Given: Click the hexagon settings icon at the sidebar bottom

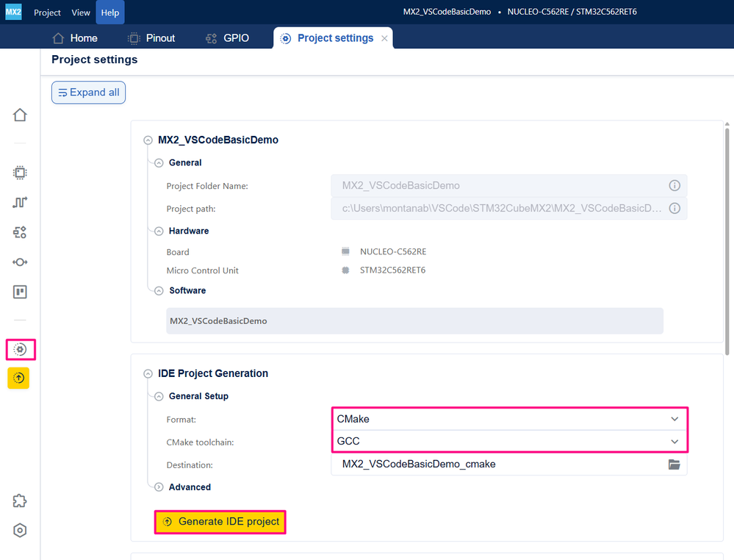Looking at the screenshot, I should tap(20, 531).
